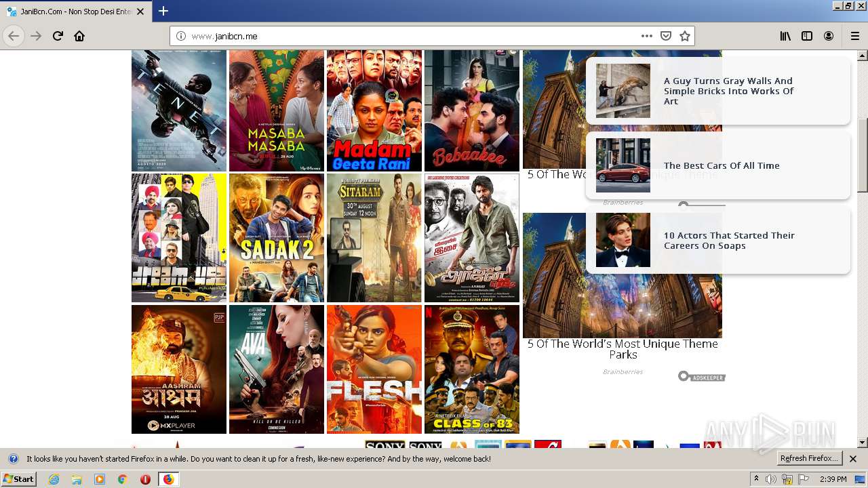Viewport: 868px width, 488px height.
Task: Open the Tenet movie poster
Action: point(179,110)
